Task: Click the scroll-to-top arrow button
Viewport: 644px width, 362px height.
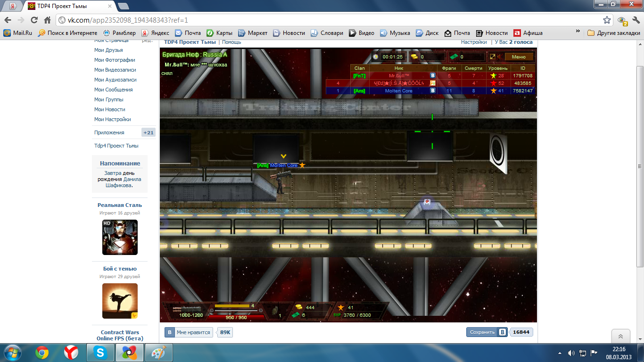Action: tap(620, 336)
